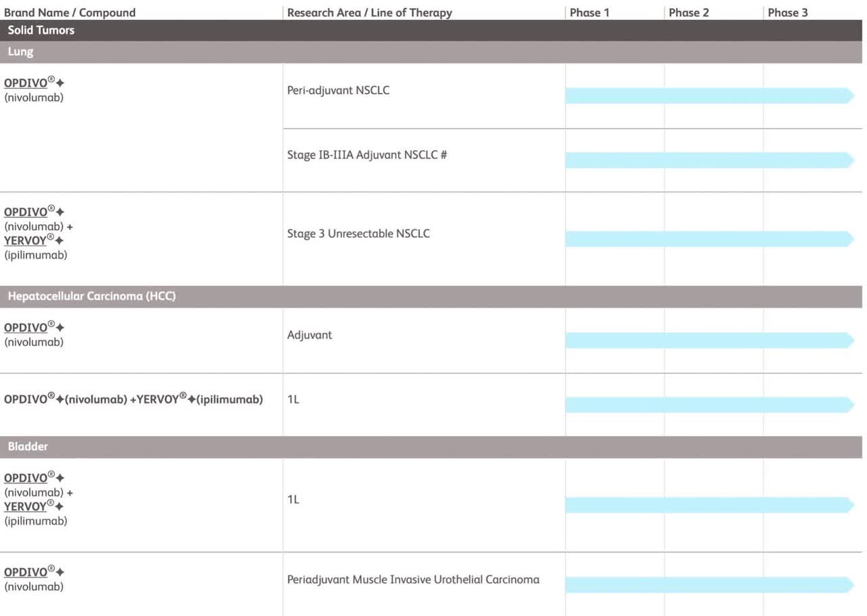Click the Stage 3 Unresectable NSCLC text
Screen dimensions: 867x616
358,234
